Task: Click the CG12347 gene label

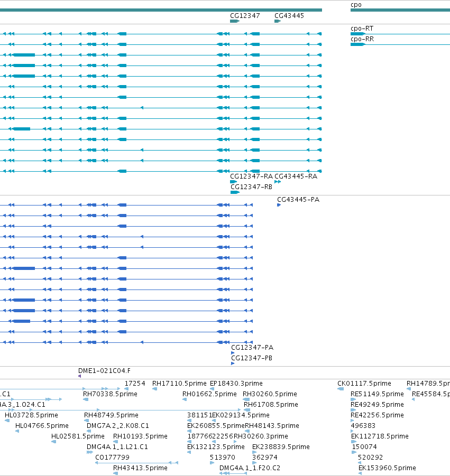Action: [x=245, y=16]
